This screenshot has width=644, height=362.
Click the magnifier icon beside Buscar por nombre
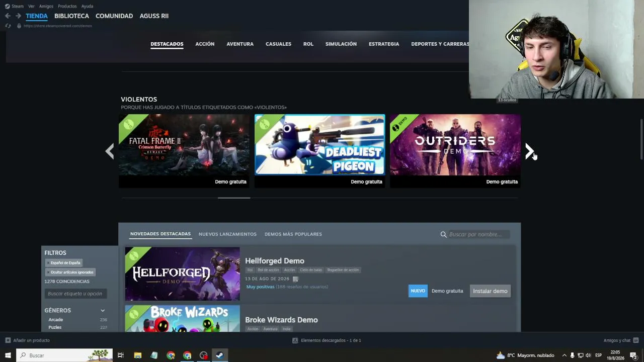pos(443,234)
